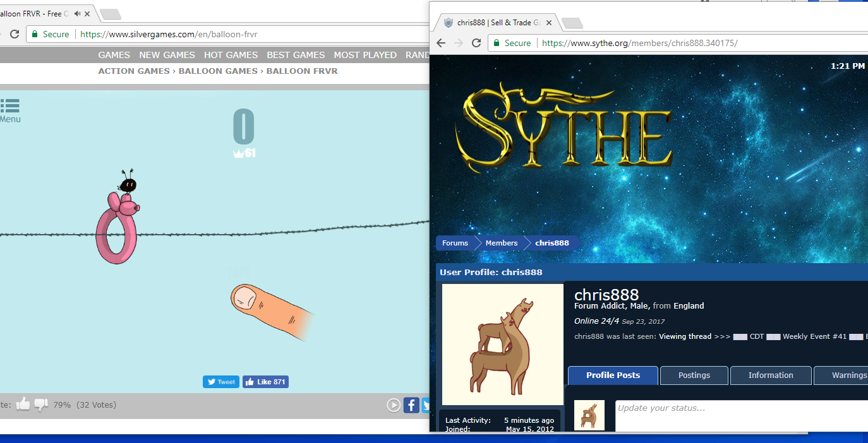868x443 pixels.
Task: Select the chris888 Sythe browser tab
Action: [498, 23]
